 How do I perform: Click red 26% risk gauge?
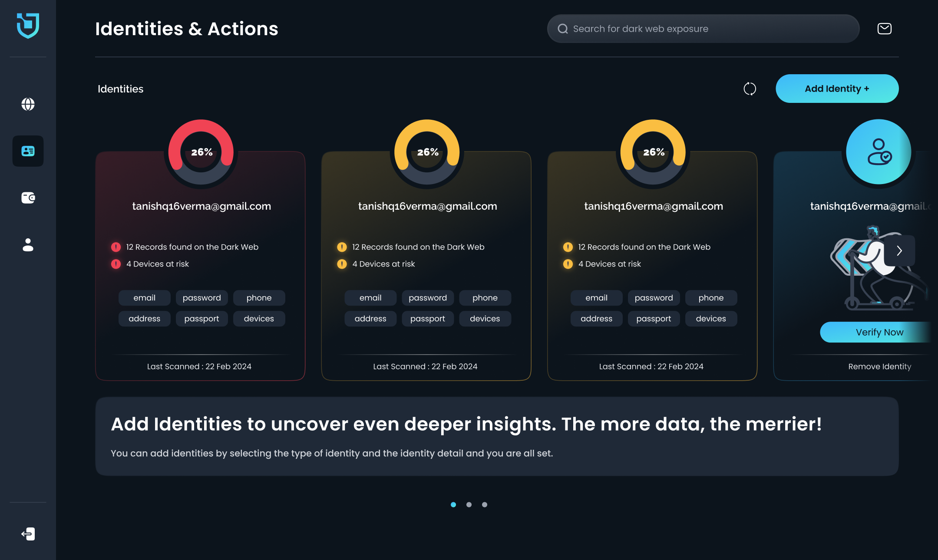click(x=201, y=152)
